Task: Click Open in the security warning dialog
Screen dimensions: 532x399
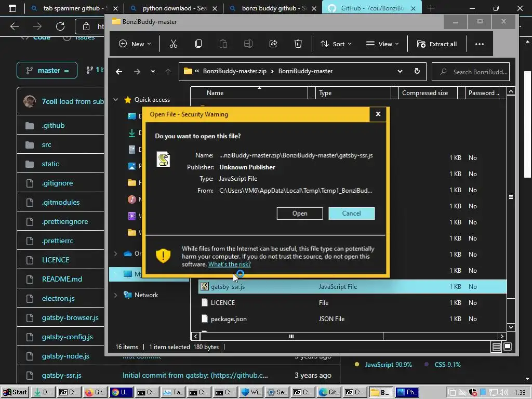Action: 300,214
